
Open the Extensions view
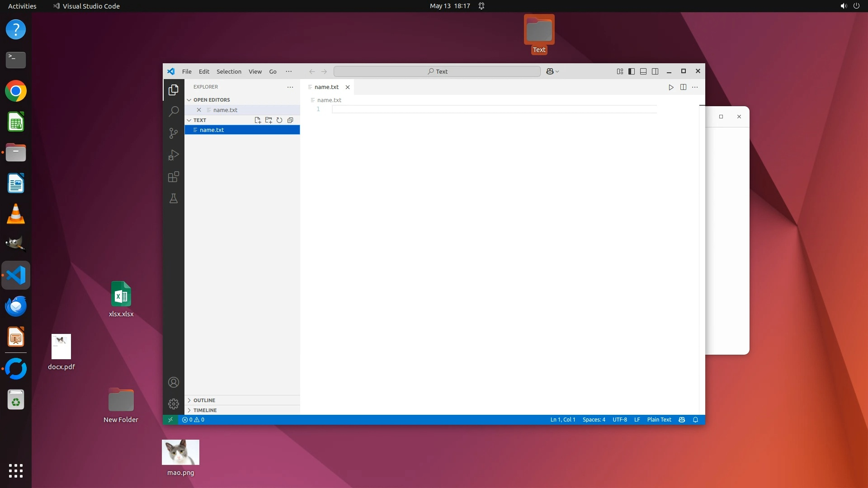click(174, 177)
